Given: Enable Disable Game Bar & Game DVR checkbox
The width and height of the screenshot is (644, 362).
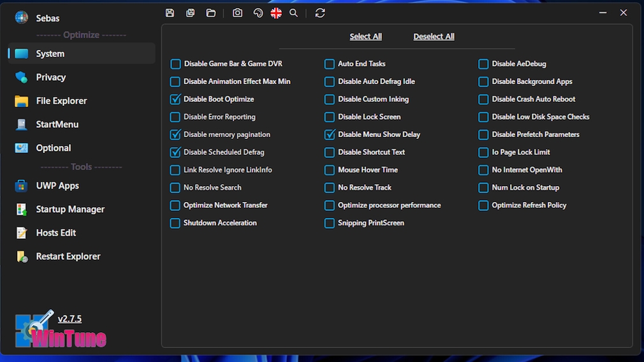Looking at the screenshot, I should click(x=175, y=64).
